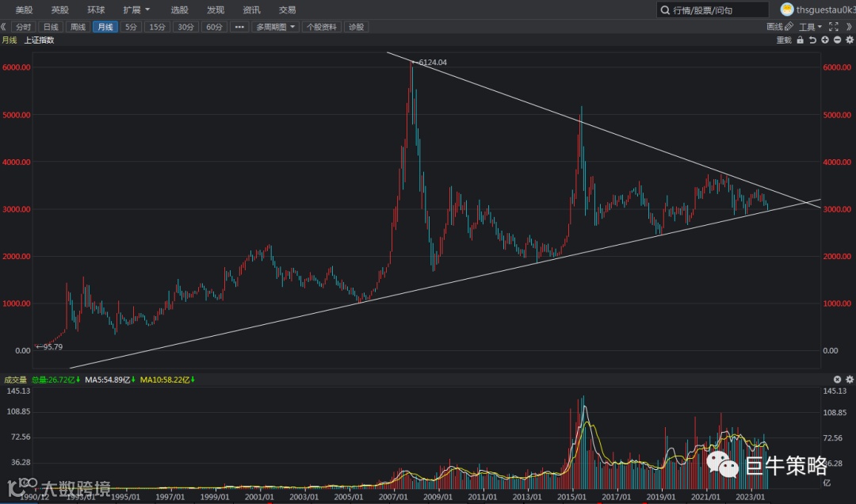Click the thsguestau0k username
The height and width of the screenshot is (504, 856).
[x=825, y=10]
